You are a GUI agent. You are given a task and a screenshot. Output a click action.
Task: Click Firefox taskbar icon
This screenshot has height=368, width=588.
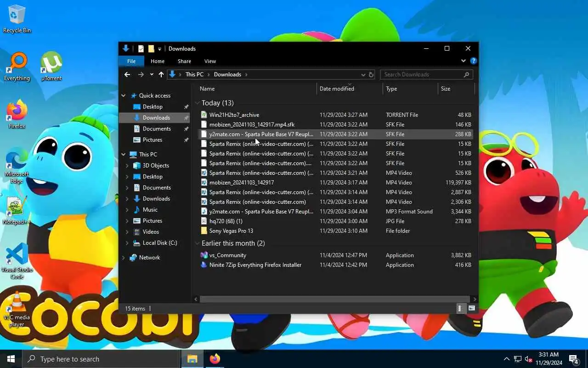click(x=215, y=359)
